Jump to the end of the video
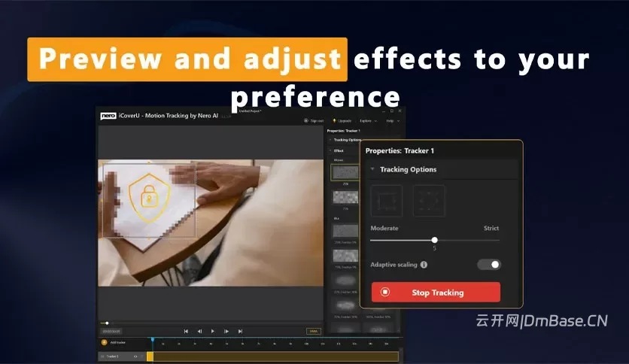 point(240,331)
